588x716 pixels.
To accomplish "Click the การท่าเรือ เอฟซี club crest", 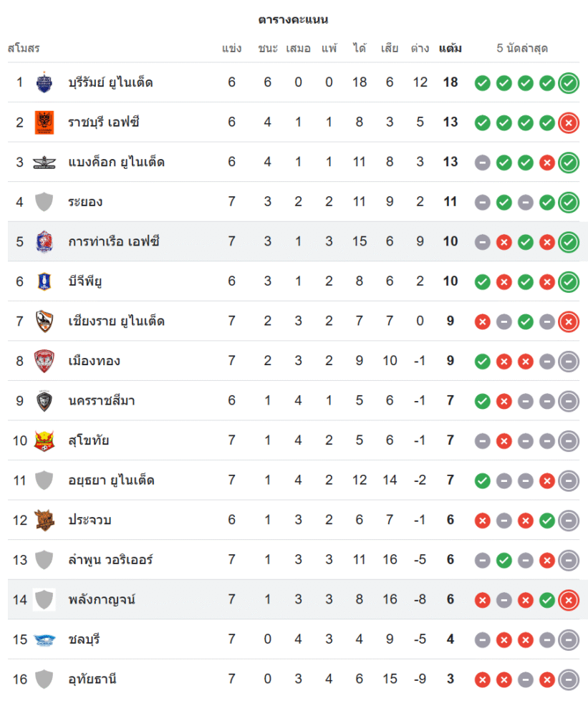I will pyautogui.click(x=44, y=242).
